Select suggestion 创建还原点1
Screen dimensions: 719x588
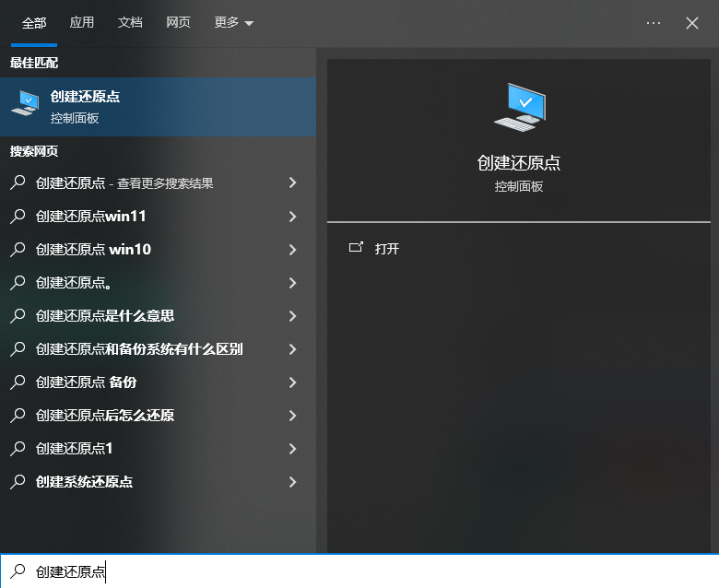[158, 449]
